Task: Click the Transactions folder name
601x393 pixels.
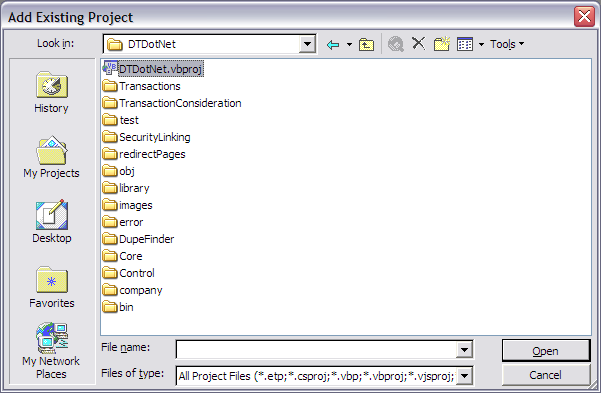Action: pos(150,86)
